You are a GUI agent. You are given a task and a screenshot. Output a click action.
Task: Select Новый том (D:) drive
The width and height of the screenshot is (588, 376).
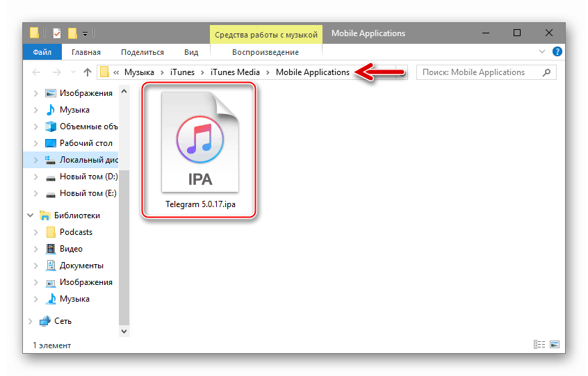click(88, 177)
